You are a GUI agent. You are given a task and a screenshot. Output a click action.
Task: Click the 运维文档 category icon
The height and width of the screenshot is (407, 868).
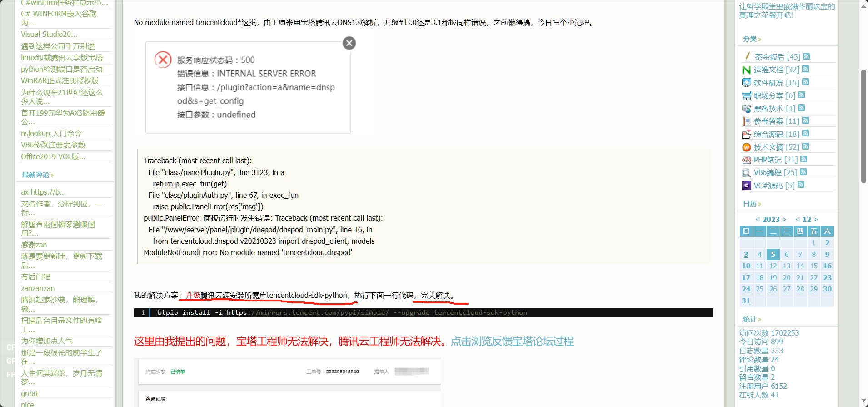click(746, 70)
